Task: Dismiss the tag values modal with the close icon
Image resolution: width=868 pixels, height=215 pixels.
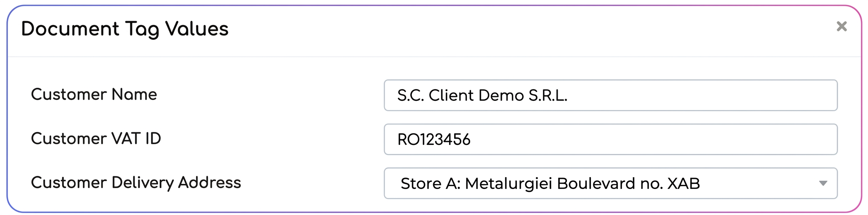Action: [842, 26]
